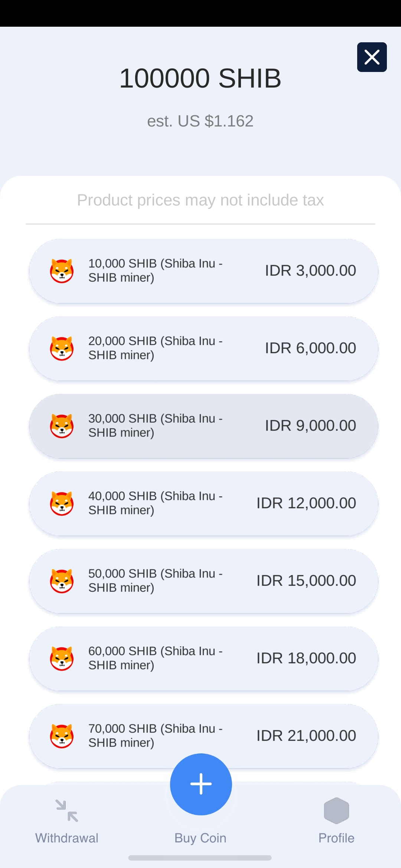
Task: Close the SHIB purchase sheet
Action: coord(372,57)
